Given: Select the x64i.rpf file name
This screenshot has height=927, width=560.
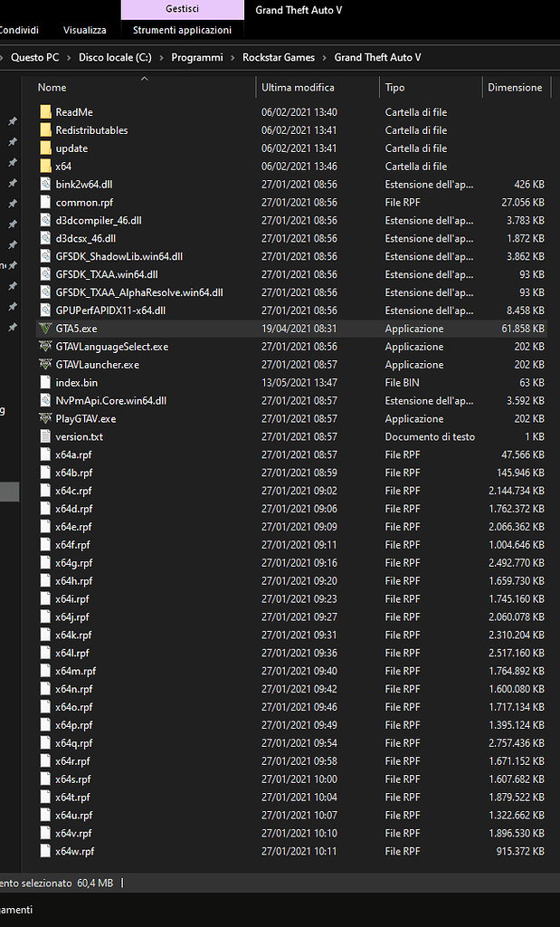Looking at the screenshot, I should (72, 599).
